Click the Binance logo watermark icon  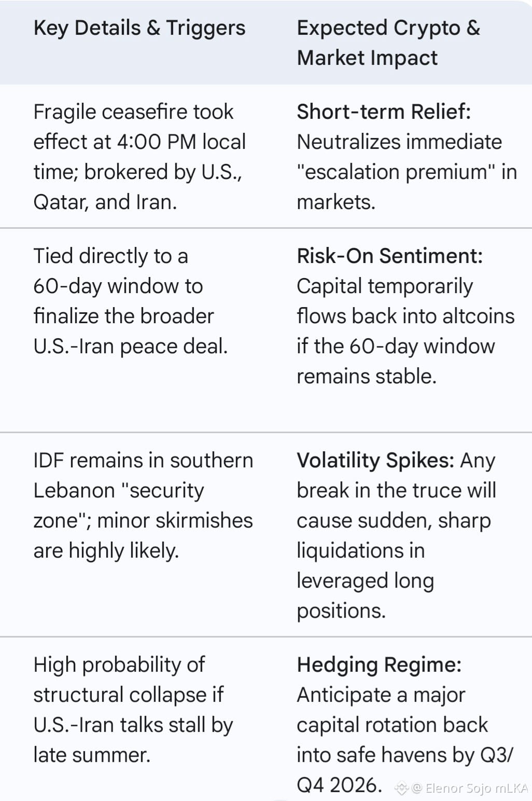(402, 789)
